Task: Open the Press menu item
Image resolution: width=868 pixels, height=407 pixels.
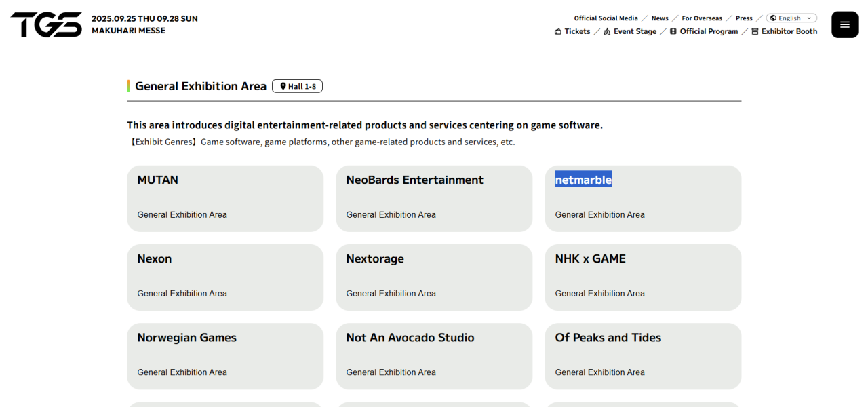Action: click(x=744, y=18)
